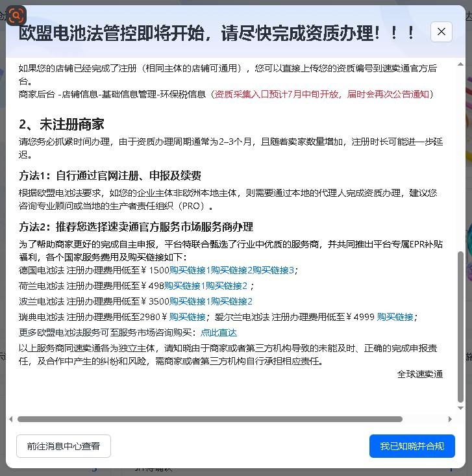The height and width of the screenshot is (476, 472).
Task: Click text 瑞典电池法 注册办理费用低至2980
Action: (x=90, y=317)
